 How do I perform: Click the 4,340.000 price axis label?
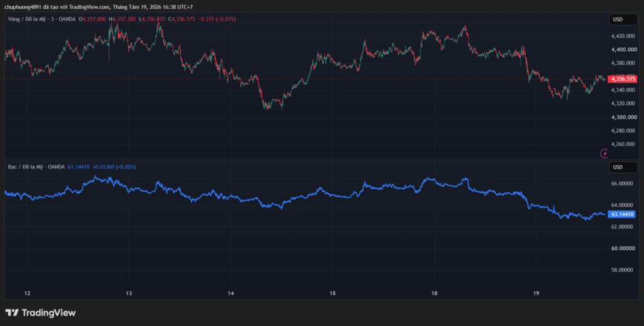(622, 90)
